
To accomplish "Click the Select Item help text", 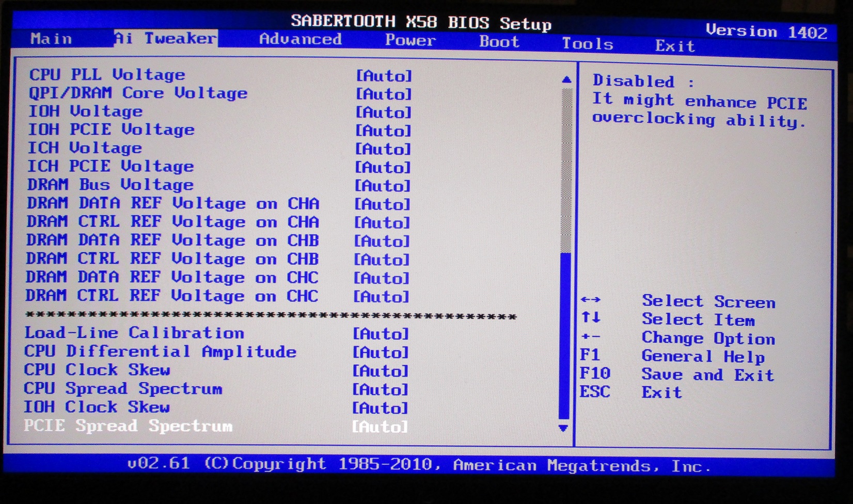I will click(x=698, y=320).
